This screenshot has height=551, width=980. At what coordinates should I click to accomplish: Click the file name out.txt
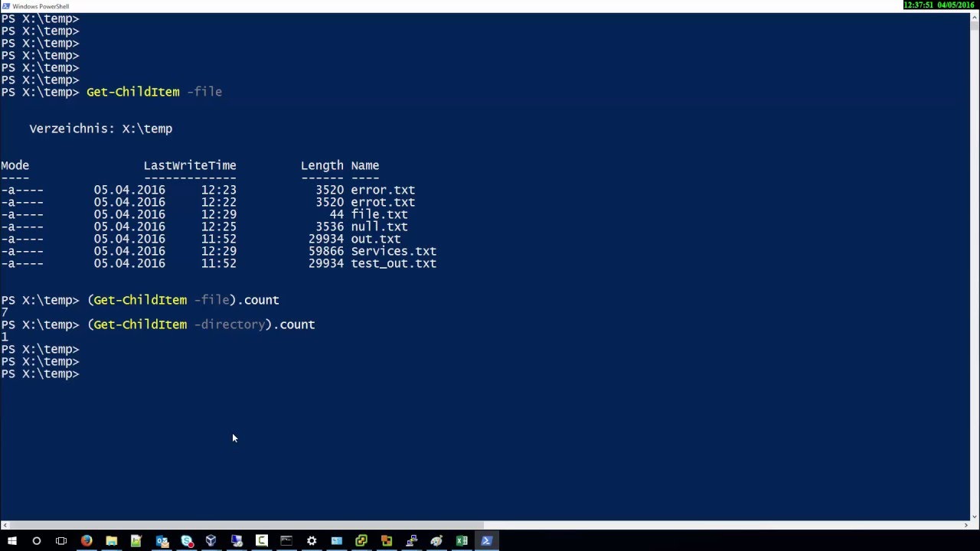click(375, 239)
